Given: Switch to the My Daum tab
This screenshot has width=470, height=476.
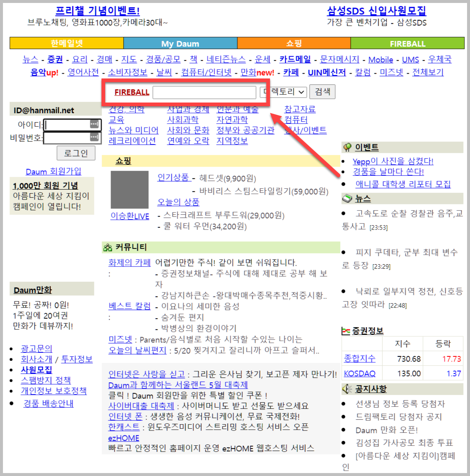Looking at the screenshot, I should click(x=180, y=43).
